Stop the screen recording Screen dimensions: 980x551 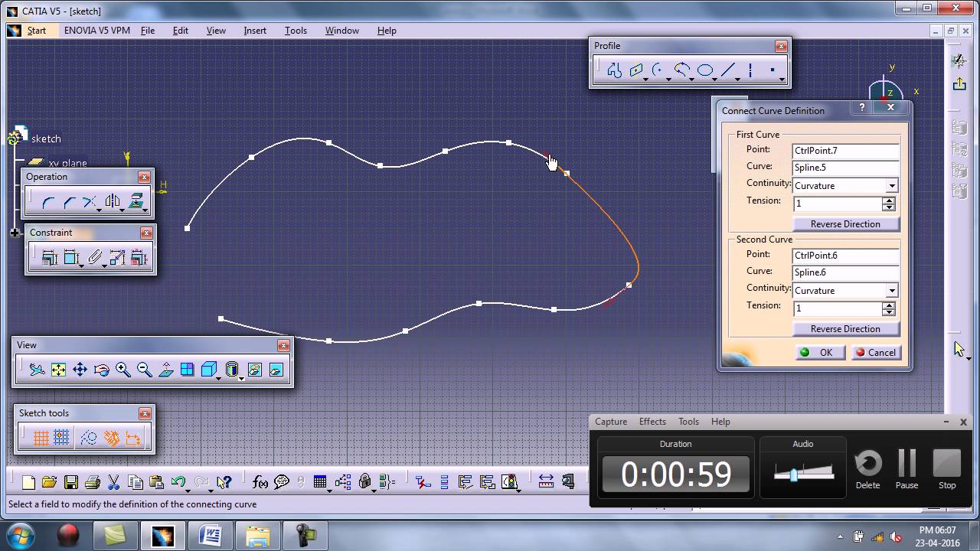[947, 468]
